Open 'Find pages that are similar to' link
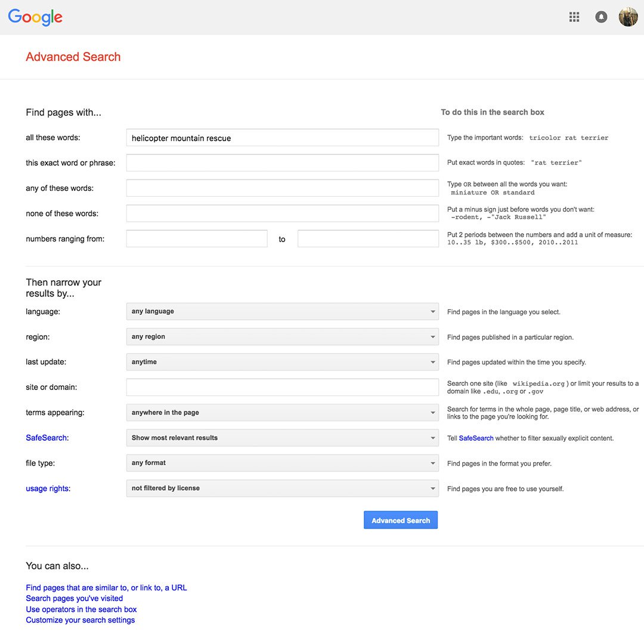The height and width of the screenshot is (644, 644). click(x=106, y=588)
